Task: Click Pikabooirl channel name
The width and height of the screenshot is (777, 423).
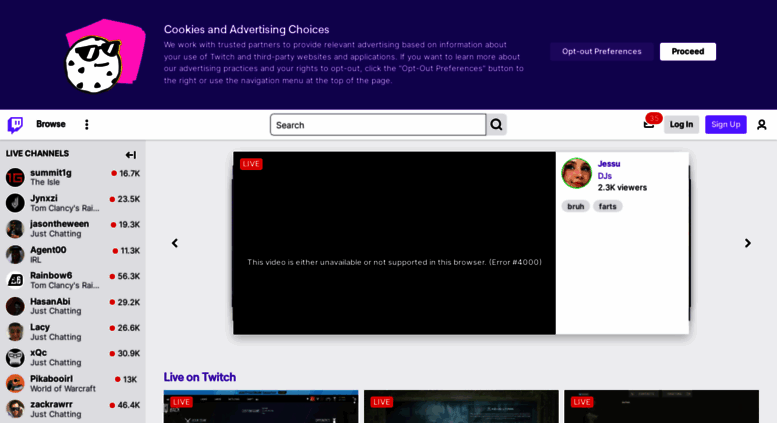Action: click(51, 379)
